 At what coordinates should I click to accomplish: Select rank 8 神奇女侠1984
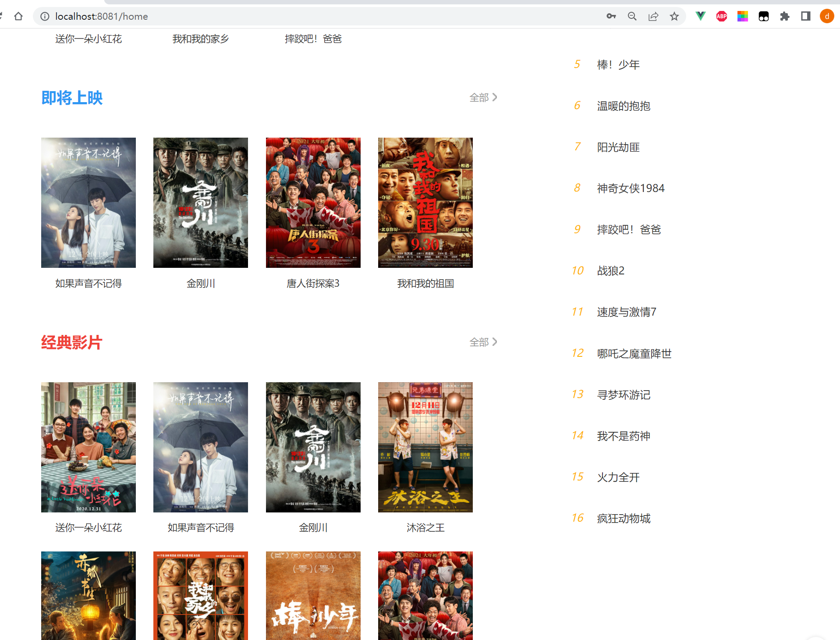pyautogui.click(x=631, y=188)
